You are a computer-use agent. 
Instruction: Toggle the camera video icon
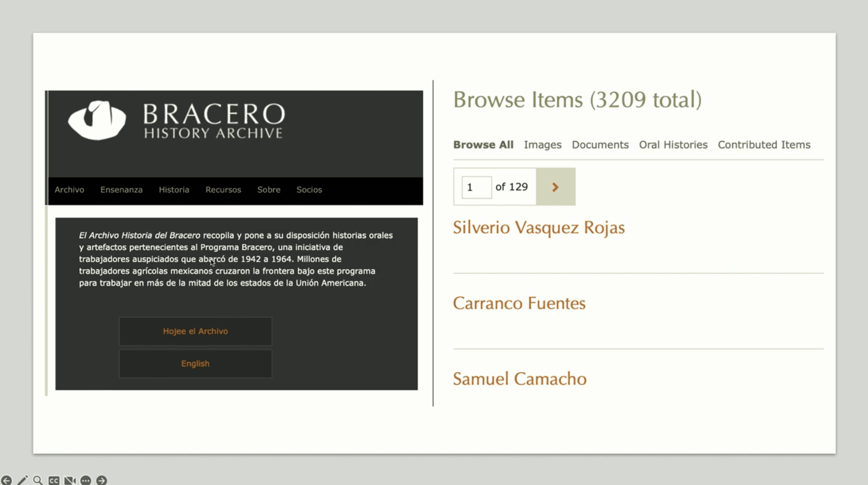[70, 480]
